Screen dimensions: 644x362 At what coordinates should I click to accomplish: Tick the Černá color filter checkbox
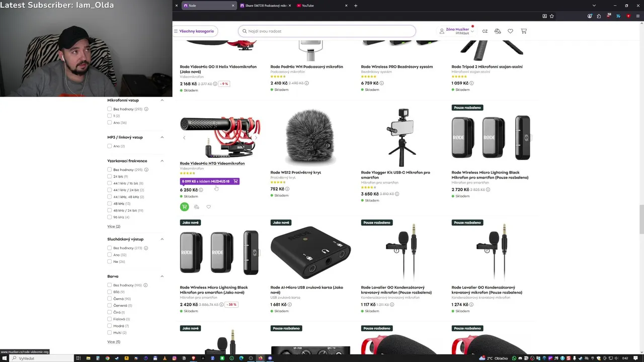(x=109, y=299)
